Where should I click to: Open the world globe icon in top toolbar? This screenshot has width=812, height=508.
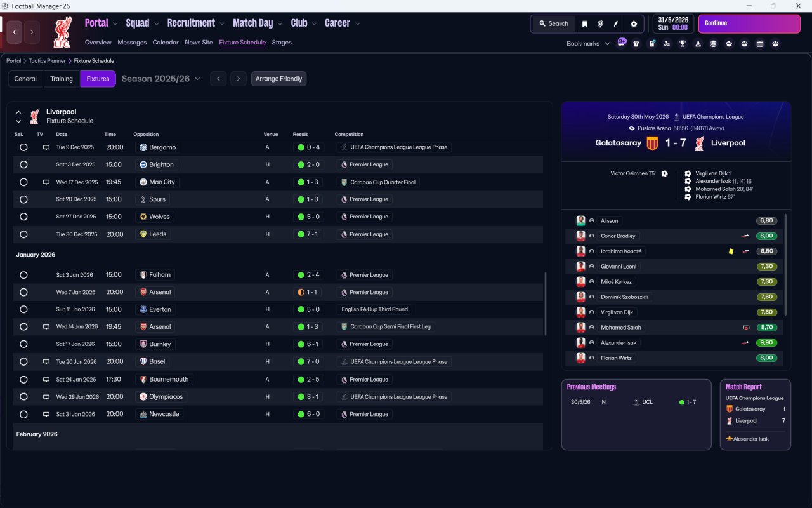tap(600, 23)
